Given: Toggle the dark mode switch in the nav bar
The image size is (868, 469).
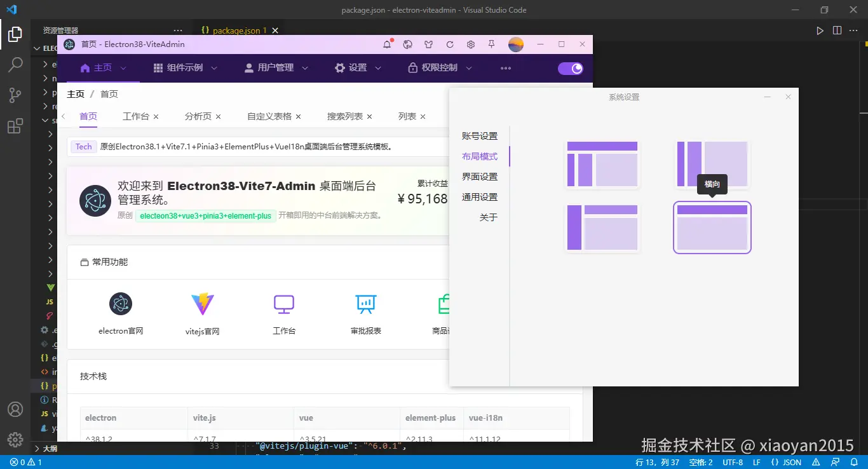Looking at the screenshot, I should [x=570, y=68].
